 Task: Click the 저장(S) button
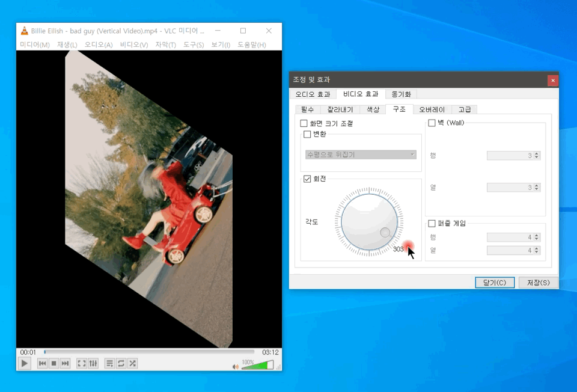point(538,283)
